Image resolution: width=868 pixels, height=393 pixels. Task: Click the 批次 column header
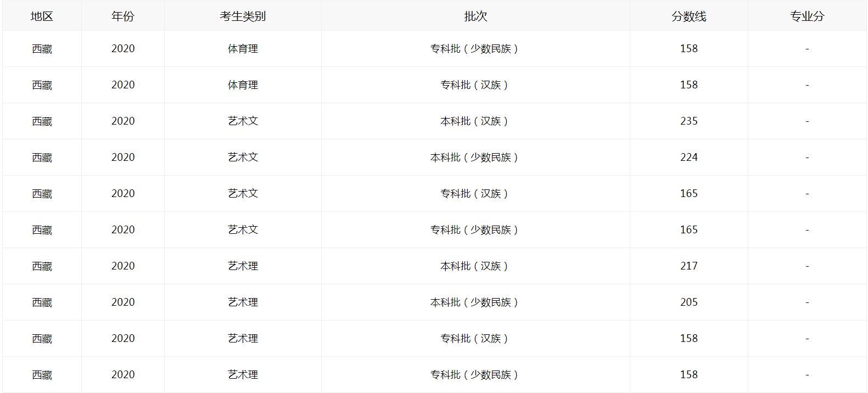pos(475,16)
